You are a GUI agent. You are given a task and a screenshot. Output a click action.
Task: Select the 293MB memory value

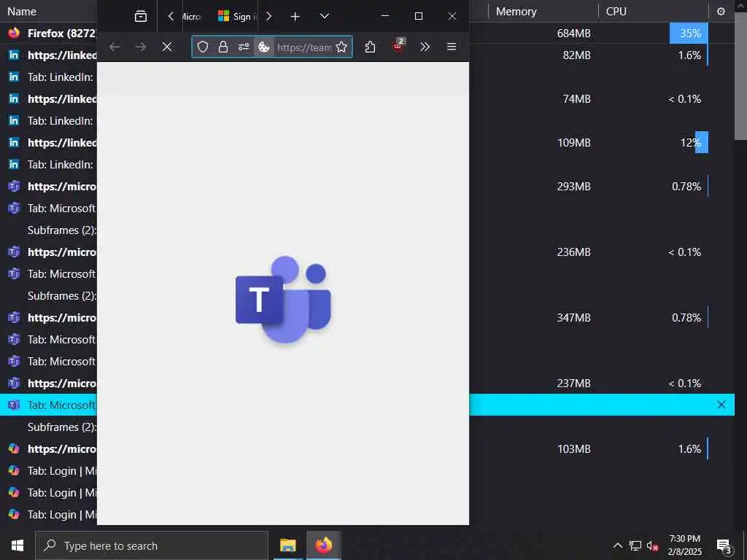tap(573, 187)
